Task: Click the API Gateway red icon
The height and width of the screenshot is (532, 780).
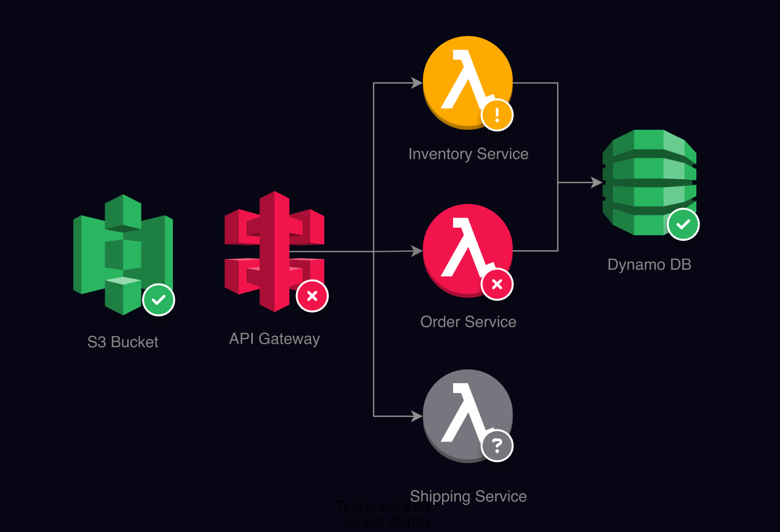Action: (274, 251)
